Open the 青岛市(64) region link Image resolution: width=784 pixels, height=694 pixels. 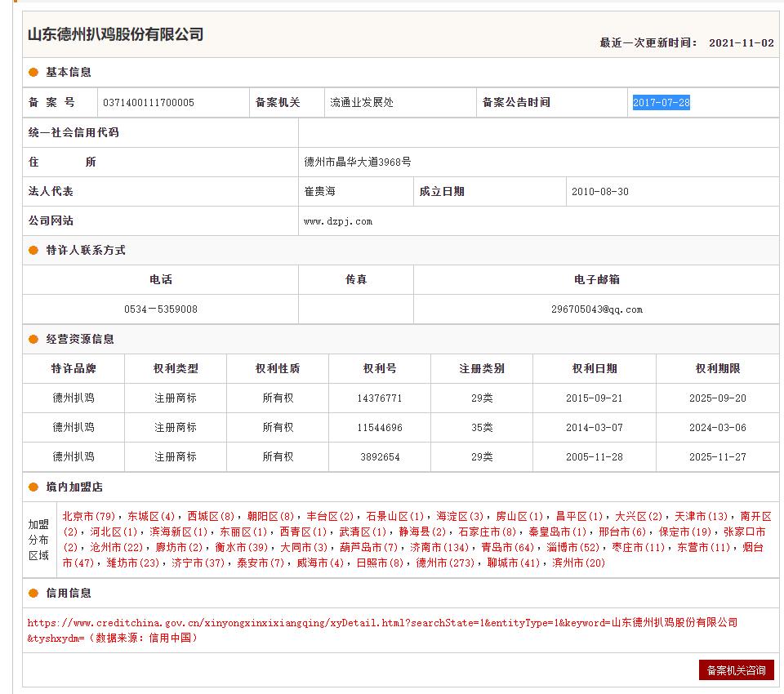(x=507, y=548)
